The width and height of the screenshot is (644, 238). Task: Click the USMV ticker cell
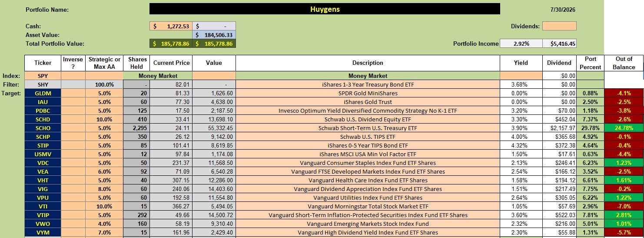coord(43,154)
